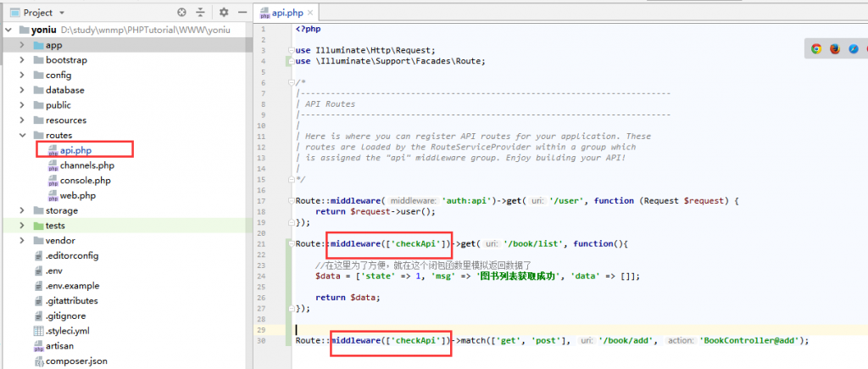Expand the app folder

click(x=23, y=45)
